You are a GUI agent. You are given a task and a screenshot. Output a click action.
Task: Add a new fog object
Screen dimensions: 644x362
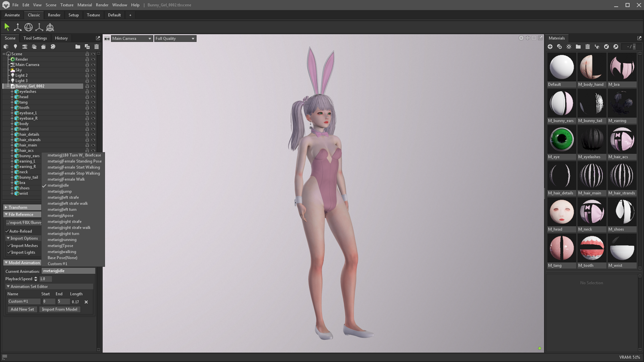43,47
